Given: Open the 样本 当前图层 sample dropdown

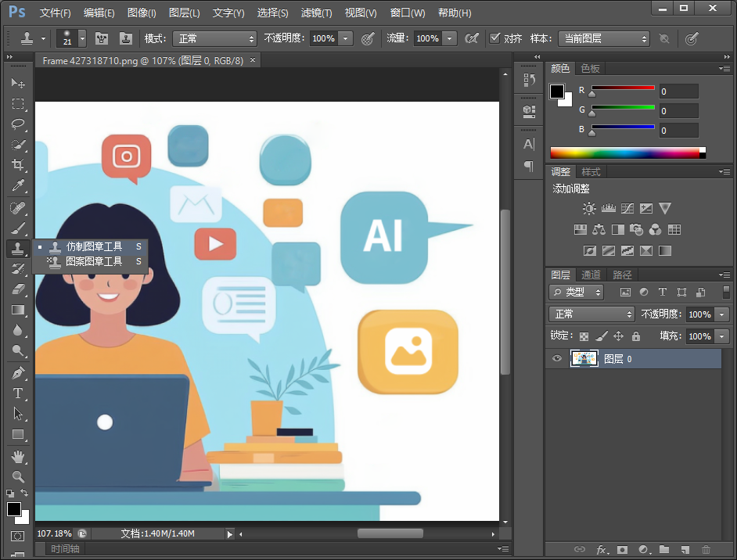Looking at the screenshot, I should click(602, 38).
